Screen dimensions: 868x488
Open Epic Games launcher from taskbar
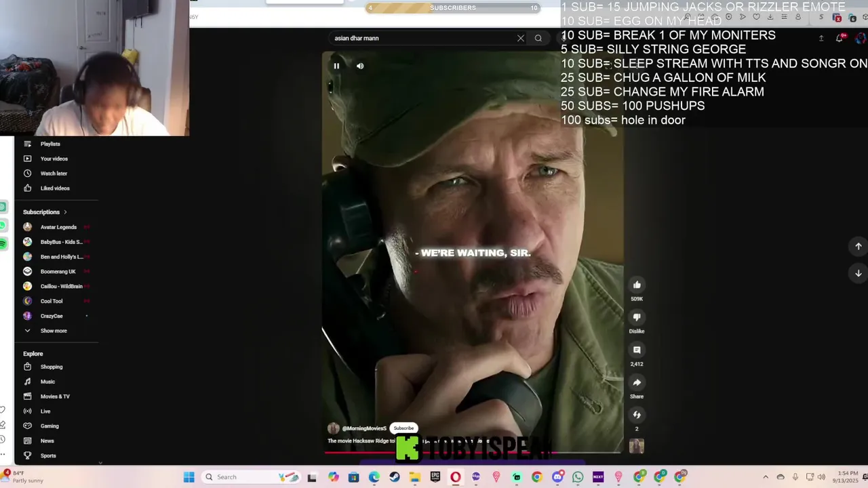(x=435, y=477)
